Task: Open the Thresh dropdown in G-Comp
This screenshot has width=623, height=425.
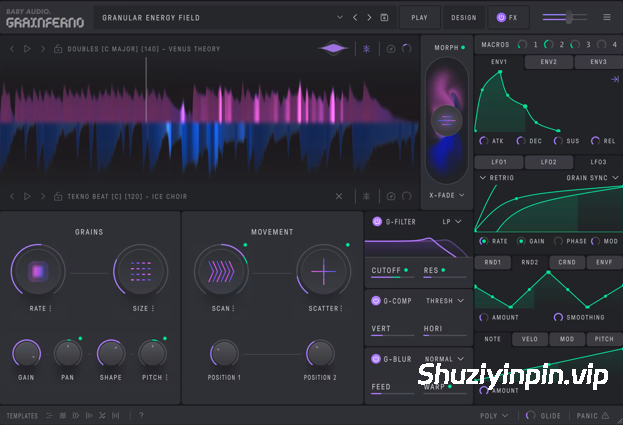Action: click(445, 301)
